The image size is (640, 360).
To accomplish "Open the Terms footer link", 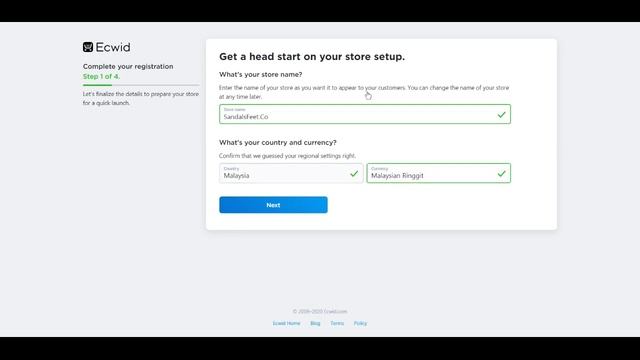I will (337, 323).
